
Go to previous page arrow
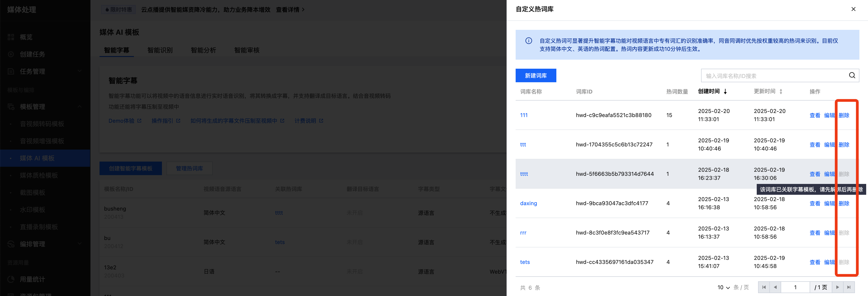click(775, 287)
